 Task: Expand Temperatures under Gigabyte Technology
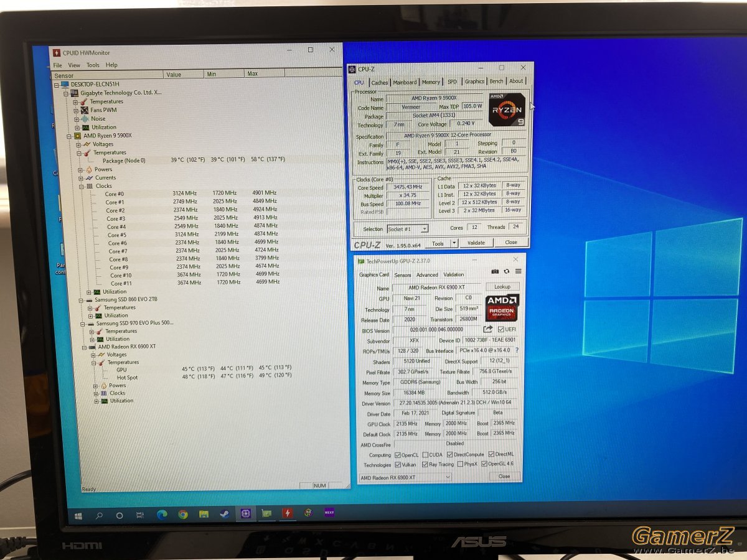click(x=76, y=101)
